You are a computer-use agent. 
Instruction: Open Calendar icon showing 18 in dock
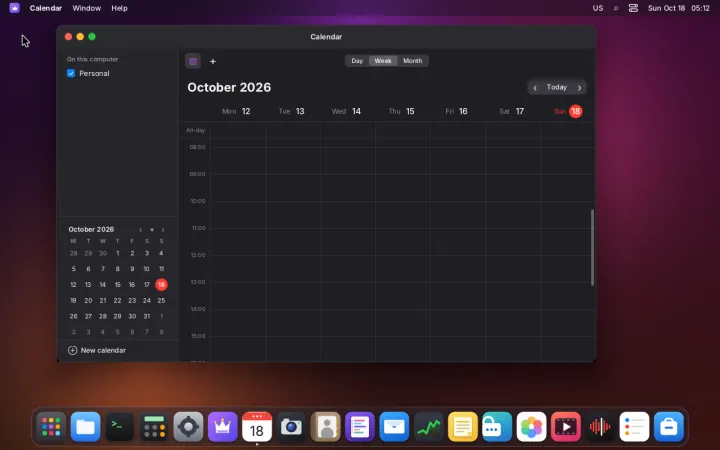257,427
